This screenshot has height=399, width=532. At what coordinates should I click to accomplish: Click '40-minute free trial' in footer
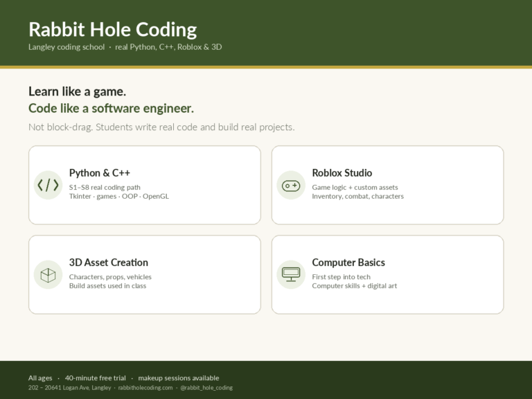(96, 378)
